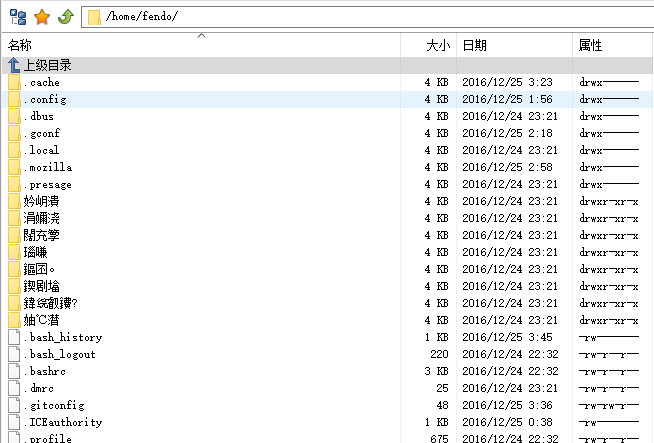Click the directory tree view icon
Image resolution: width=654 pixels, height=443 pixels.
click(17, 17)
